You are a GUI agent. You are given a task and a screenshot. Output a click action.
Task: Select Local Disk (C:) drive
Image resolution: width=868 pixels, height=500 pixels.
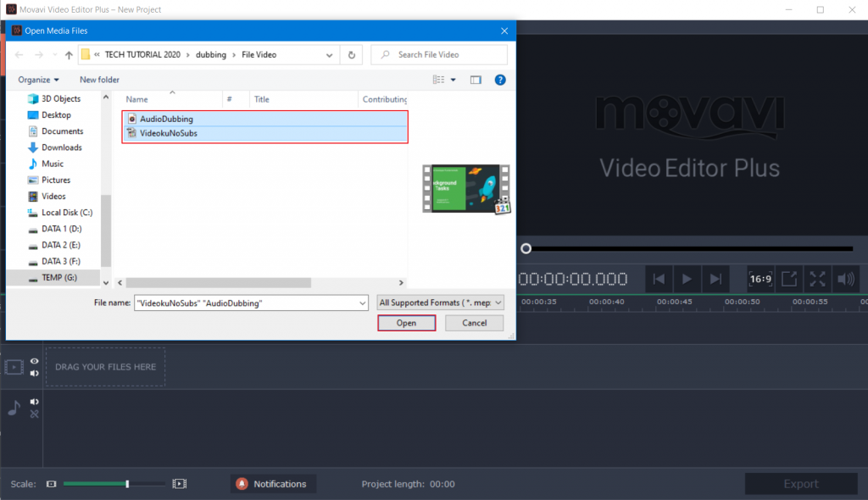tap(66, 213)
